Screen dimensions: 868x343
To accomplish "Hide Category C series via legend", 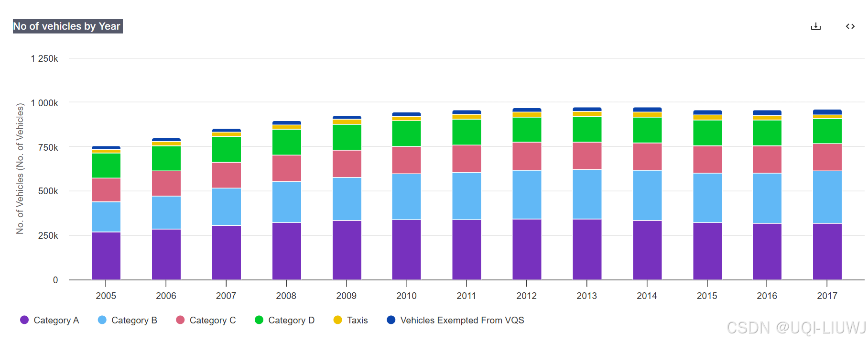I will pos(212,320).
